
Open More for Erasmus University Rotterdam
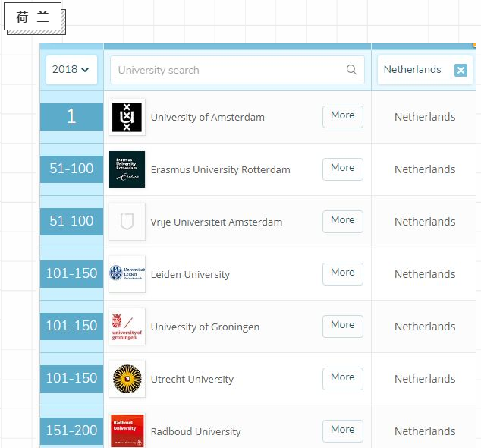coord(343,169)
